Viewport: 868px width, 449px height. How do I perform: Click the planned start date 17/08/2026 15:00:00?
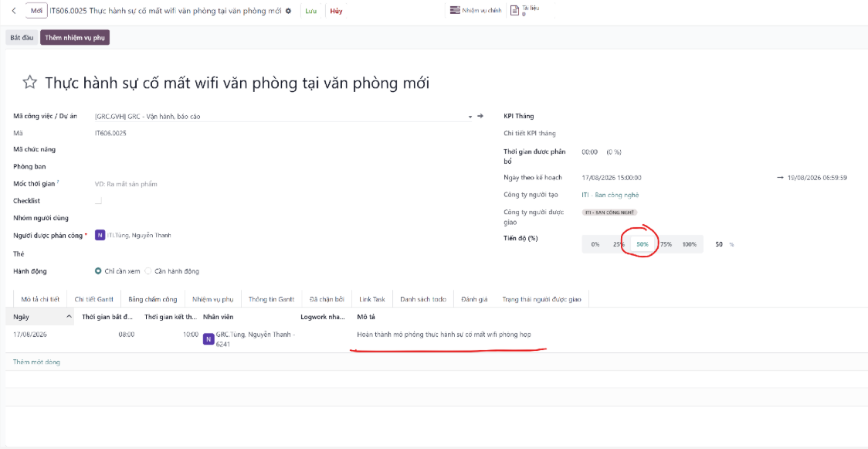click(x=612, y=178)
